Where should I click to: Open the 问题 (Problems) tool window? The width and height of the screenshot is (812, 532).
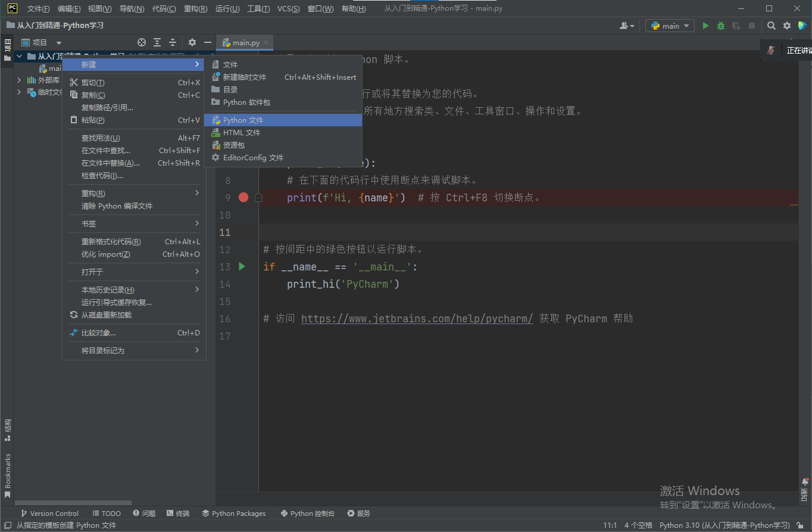[144, 513]
